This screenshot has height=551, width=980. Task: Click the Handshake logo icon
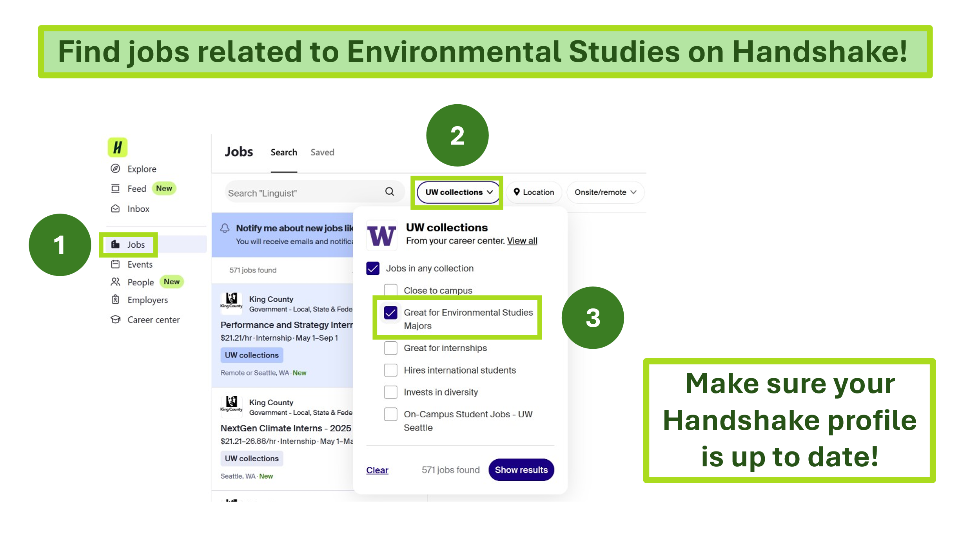117,147
